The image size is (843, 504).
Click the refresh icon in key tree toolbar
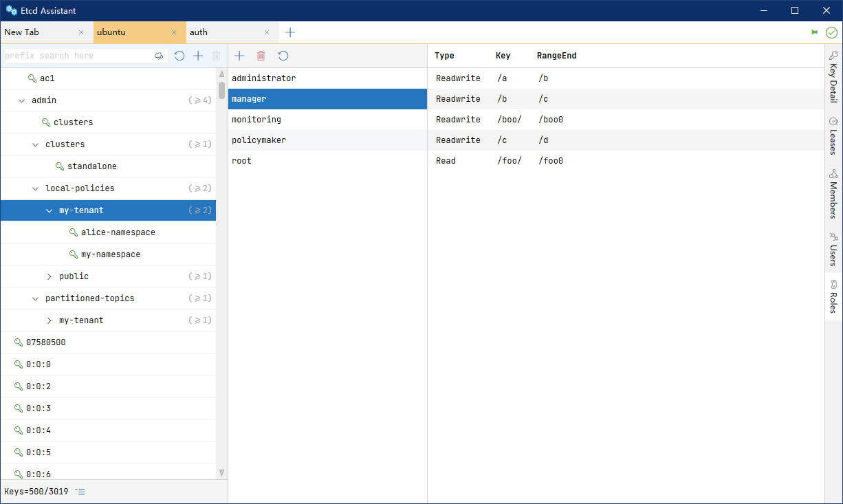point(179,56)
